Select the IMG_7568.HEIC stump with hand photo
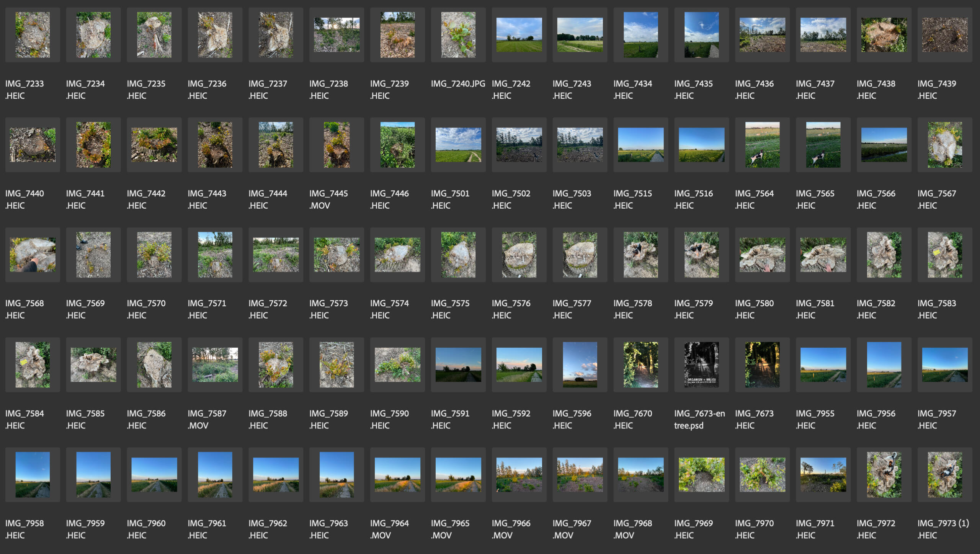 (33, 255)
